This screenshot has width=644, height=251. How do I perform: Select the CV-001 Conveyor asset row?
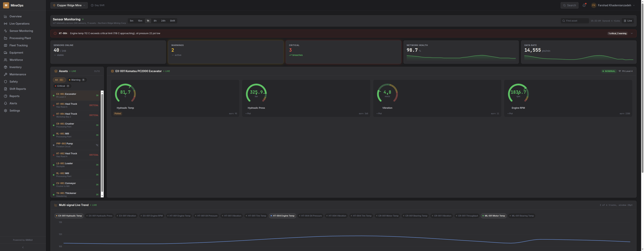click(76, 185)
